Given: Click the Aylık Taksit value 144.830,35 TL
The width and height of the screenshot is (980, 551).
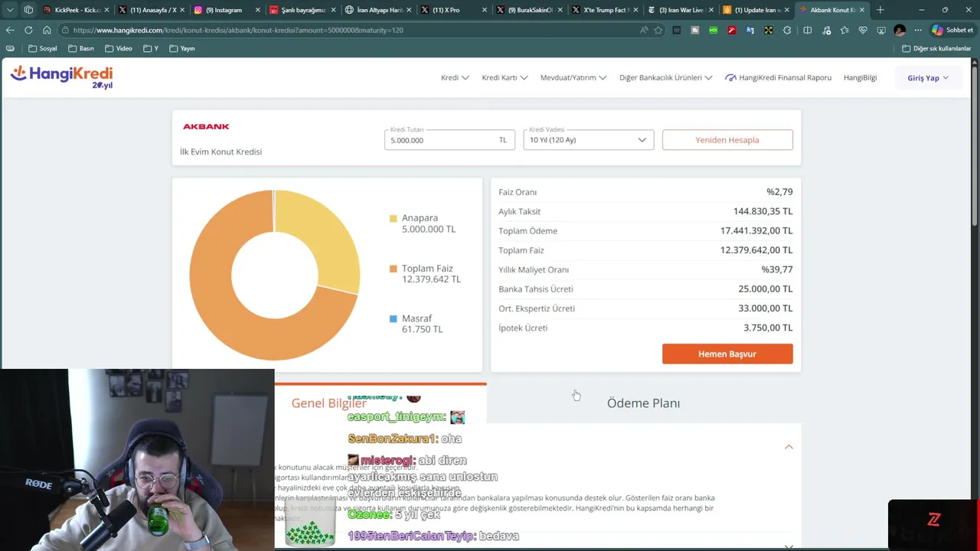Looking at the screenshot, I should (763, 211).
